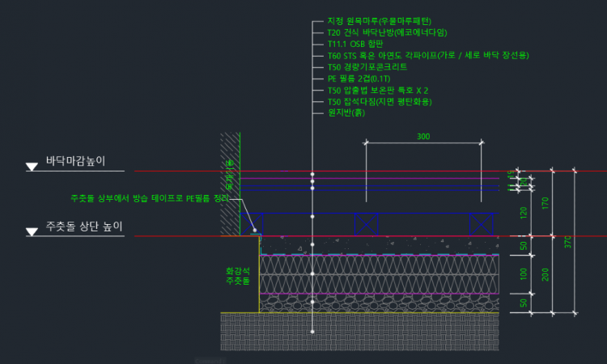Pick the PE 필름 2겹(0.1T) note
Image resolution: width=607 pixels, height=364 pixels.
359,78
